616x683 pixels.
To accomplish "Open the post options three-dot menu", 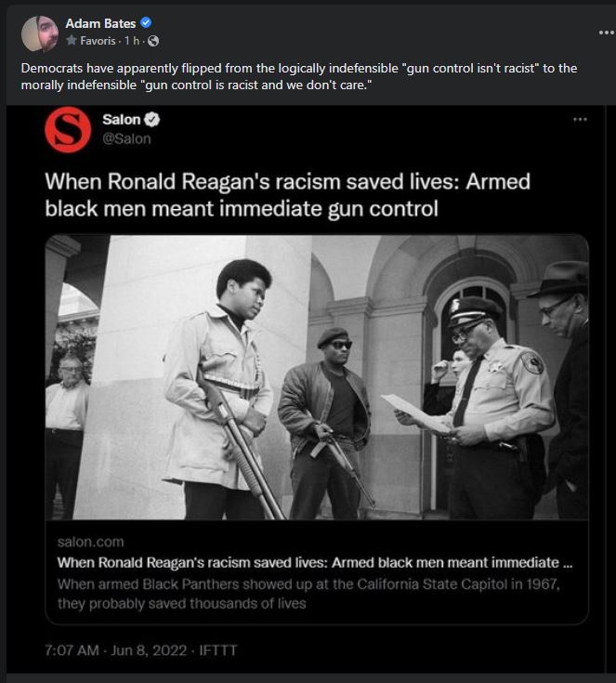I will pyautogui.click(x=606, y=33).
